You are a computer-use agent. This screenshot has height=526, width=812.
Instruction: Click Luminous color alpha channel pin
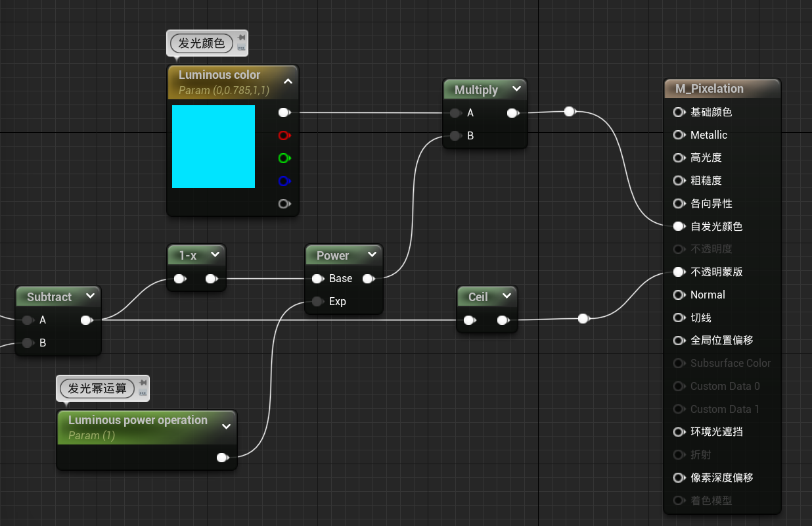284,204
